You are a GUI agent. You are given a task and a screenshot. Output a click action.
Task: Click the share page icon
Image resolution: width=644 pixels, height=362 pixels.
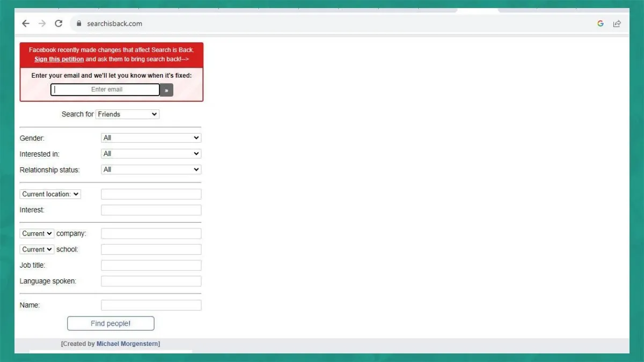pos(617,24)
